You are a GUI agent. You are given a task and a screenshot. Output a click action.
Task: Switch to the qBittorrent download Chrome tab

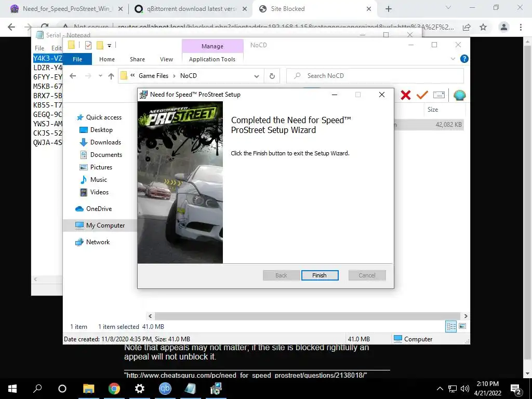191,9
